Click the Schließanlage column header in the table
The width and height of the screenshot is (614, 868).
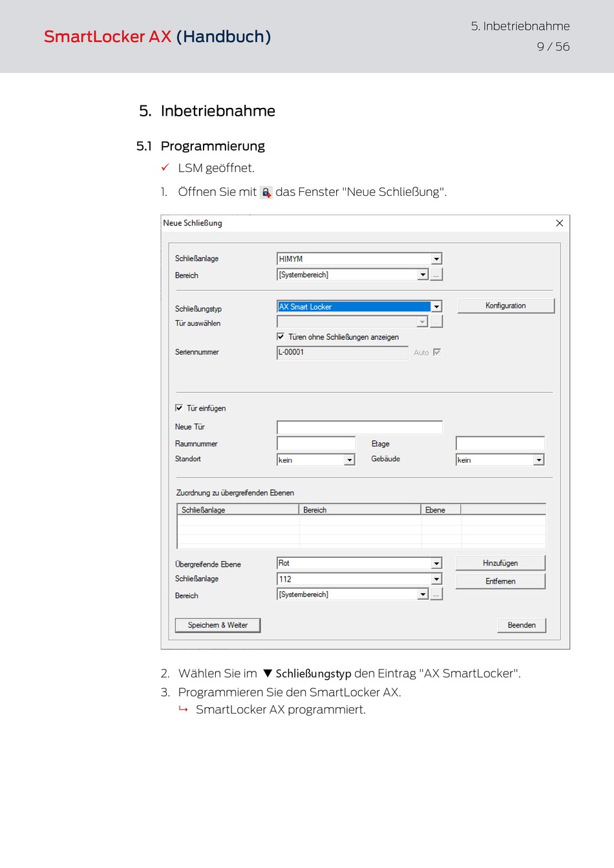[x=238, y=510]
